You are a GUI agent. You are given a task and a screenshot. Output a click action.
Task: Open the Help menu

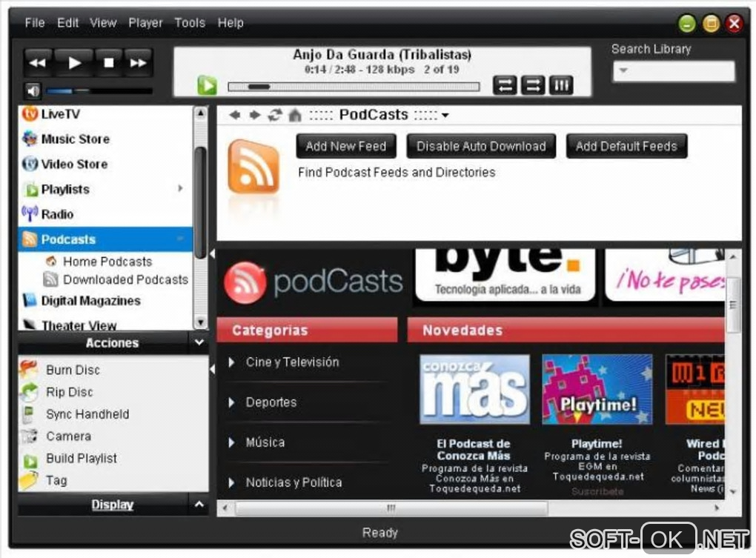tap(231, 23)
